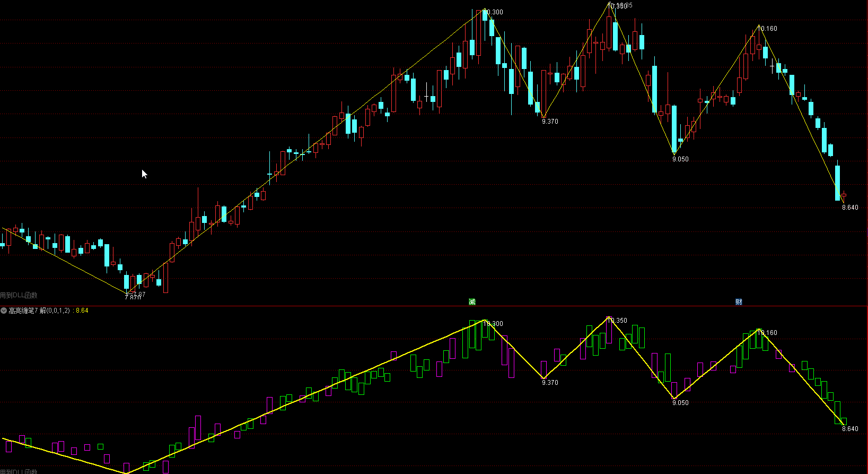
Task: Click the 10.350 label in lower indicator panel
Action: pos(618,321)
